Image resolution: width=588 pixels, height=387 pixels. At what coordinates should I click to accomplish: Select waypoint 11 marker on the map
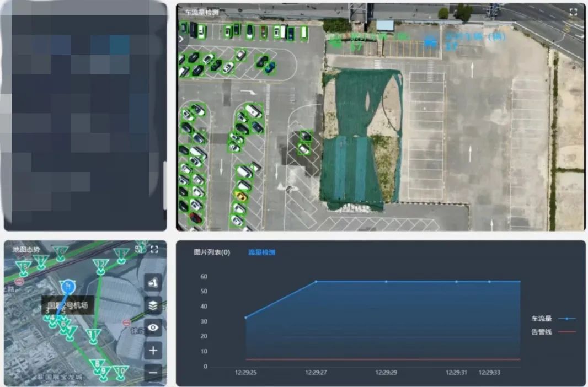93,334
